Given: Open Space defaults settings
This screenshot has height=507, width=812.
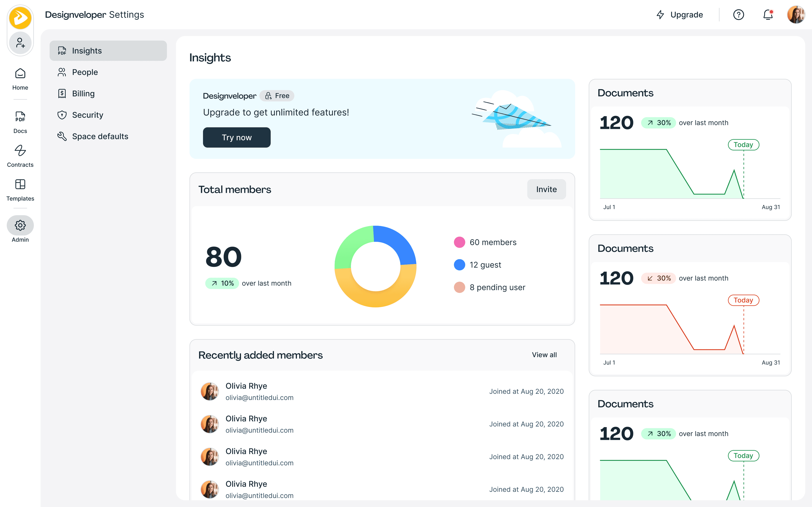Looking at the screenshot, I should (100, 136).
